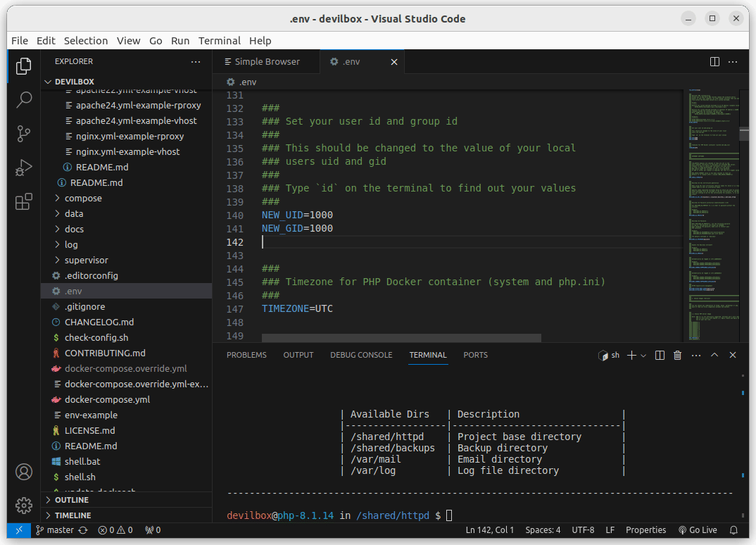Open the Terminal menu
756x545 pixels.
(219, 41)
